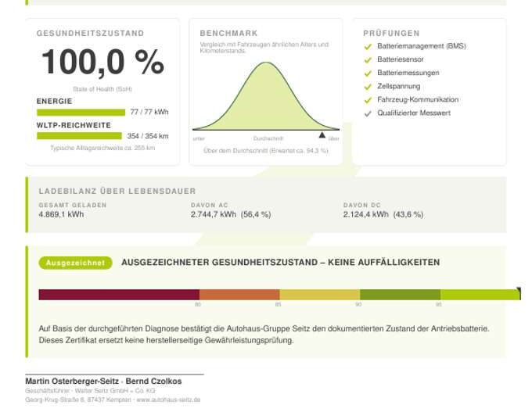Click the green Energie progress bar
The width and height of the screenshot is (532, 412).
tap(81, 113)
